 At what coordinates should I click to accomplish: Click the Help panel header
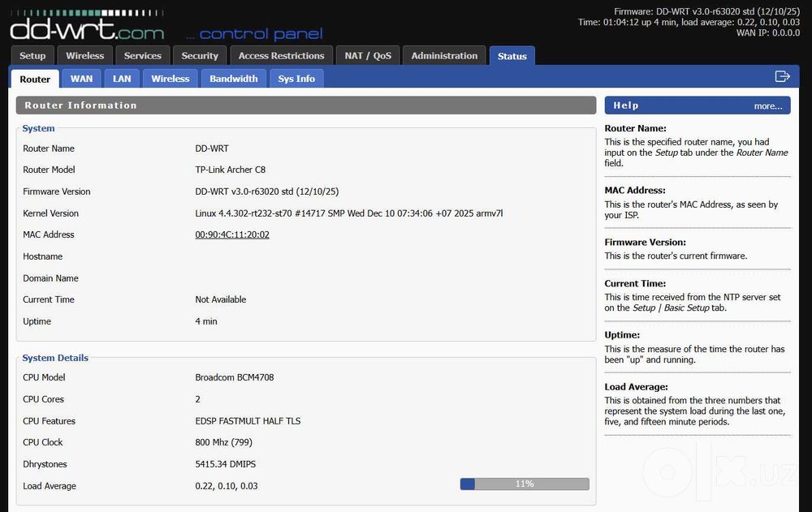click(698, 105)
